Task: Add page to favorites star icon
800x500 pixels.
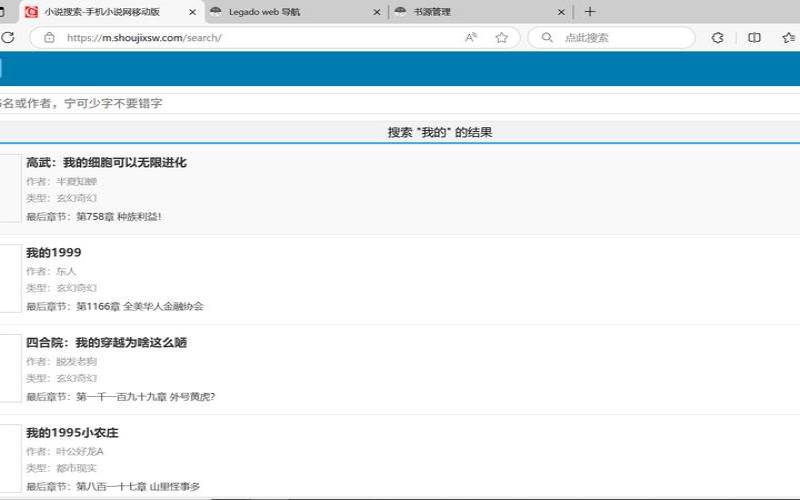Action: click(x=502, y=38)
